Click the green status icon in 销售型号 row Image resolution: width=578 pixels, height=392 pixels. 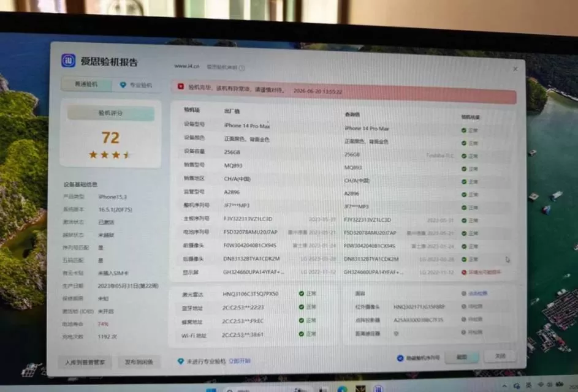464,168
